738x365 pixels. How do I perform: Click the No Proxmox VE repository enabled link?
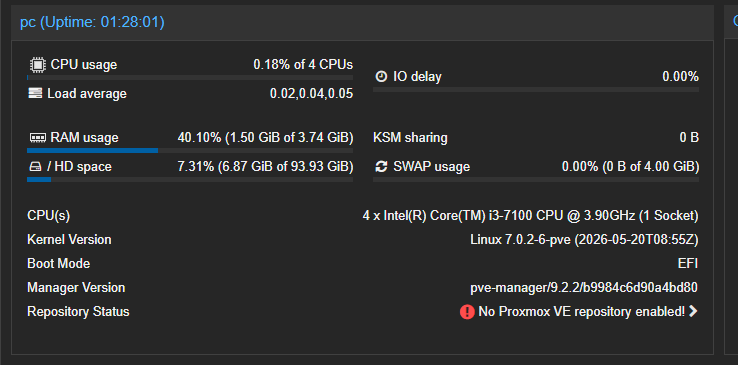tap(582, 311)
